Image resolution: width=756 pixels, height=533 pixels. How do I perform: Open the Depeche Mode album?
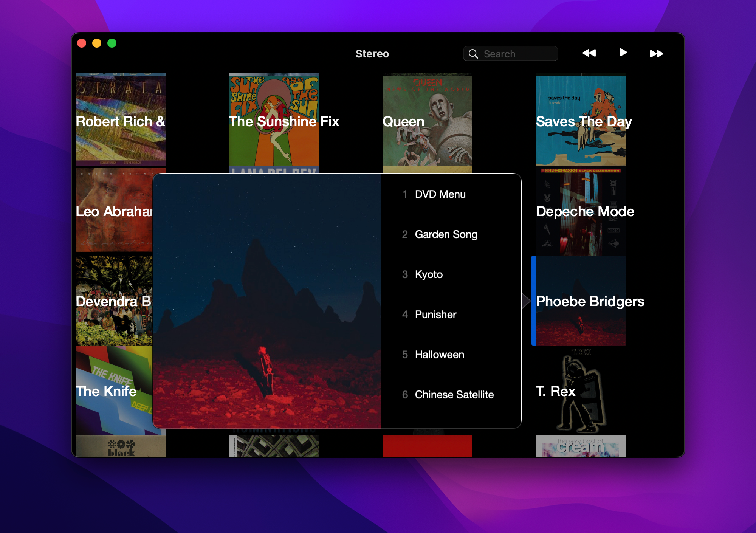click(581, 212)
